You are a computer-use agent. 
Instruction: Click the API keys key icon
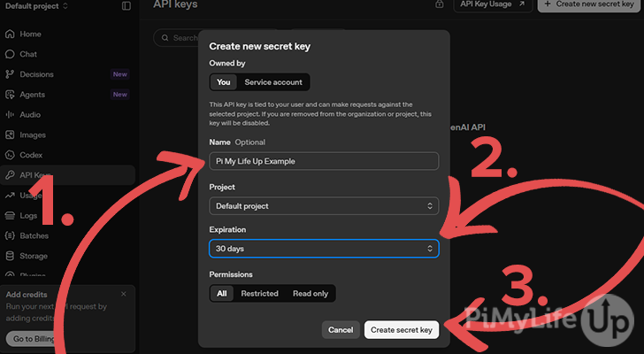(10, 175)
